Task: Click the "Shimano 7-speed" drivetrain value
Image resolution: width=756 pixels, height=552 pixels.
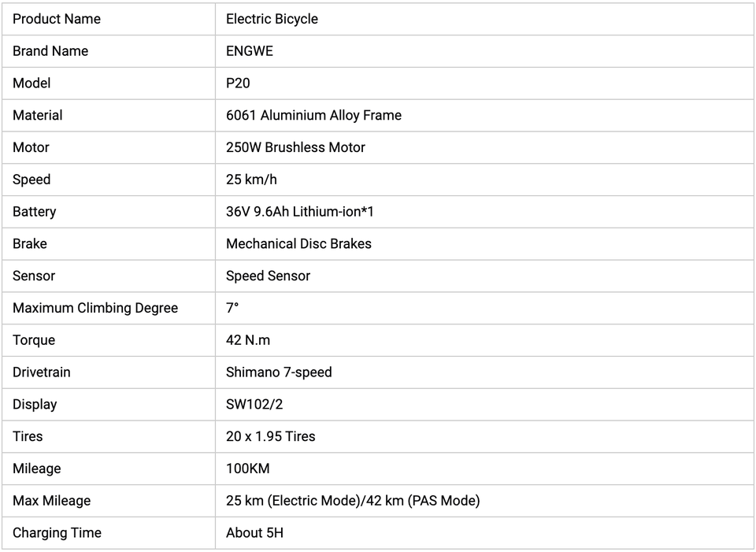Action: point(279,372)
